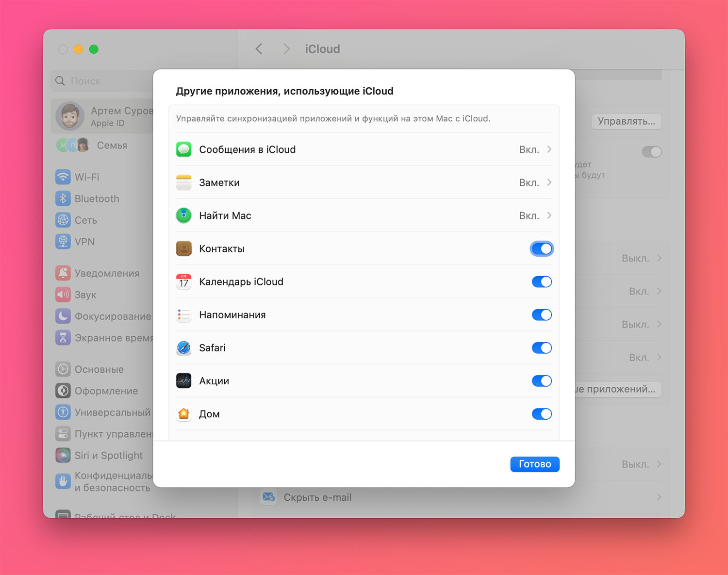The width and height of the screenshot is (728, 575).
Task: Click the Контакты contacts book icon
Action: point(183,248)
